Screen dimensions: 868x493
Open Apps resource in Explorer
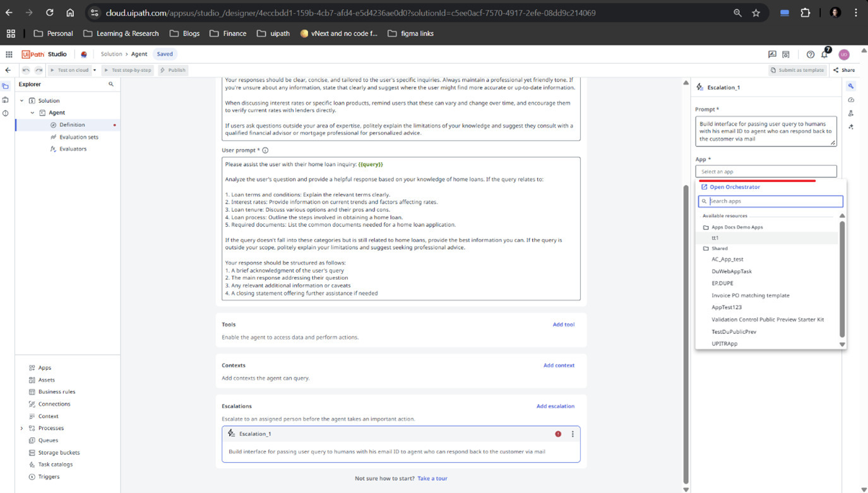[x=44, y=367]
